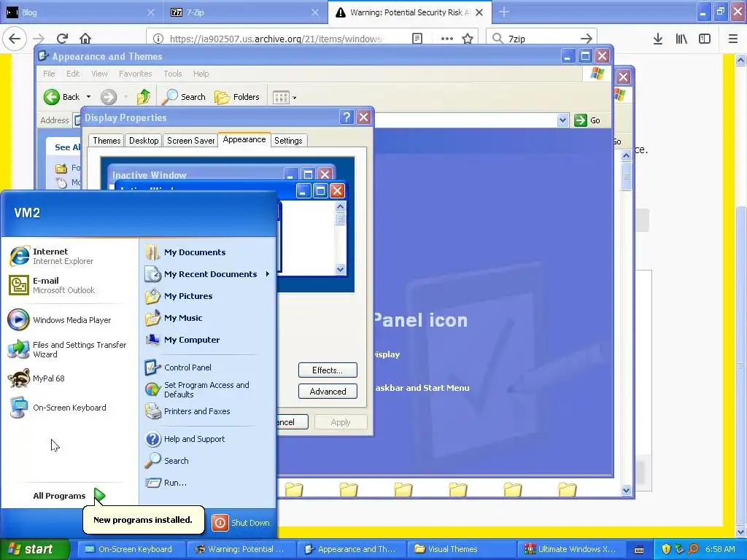Viewport: 747px width, 560px height.
Task: Click the magnifier tray icon
Action: click(693, 550)
